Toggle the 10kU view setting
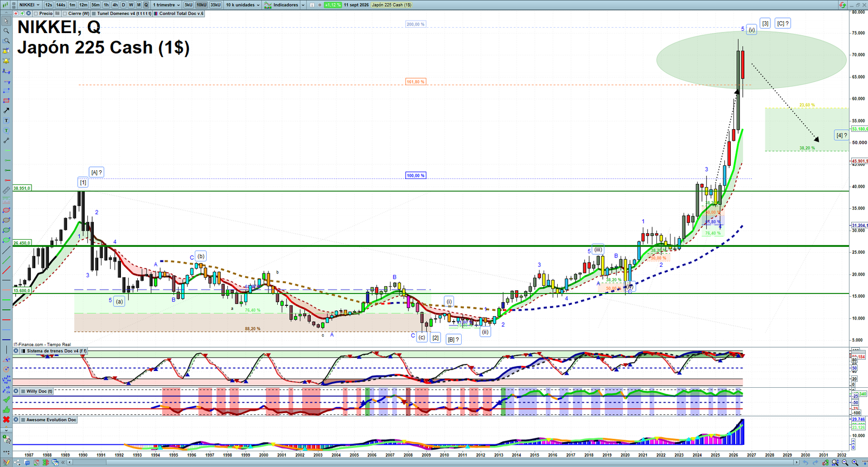 [201, 5]
